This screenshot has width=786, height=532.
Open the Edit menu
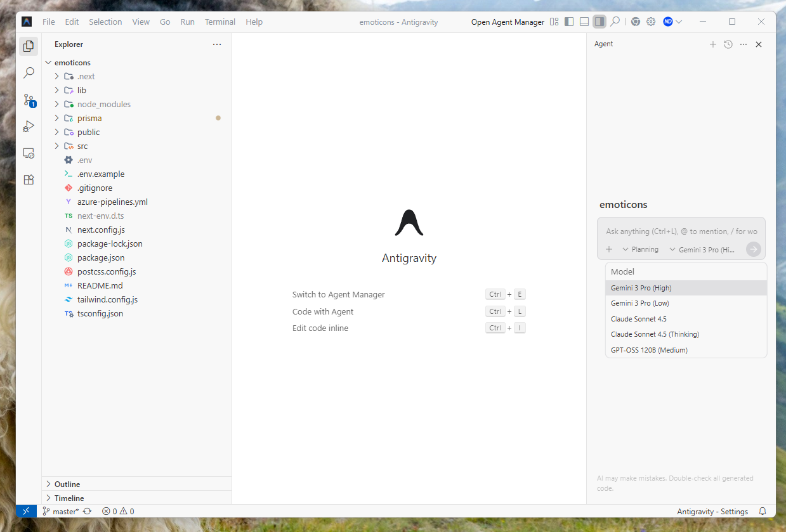(x=72, y=22)
